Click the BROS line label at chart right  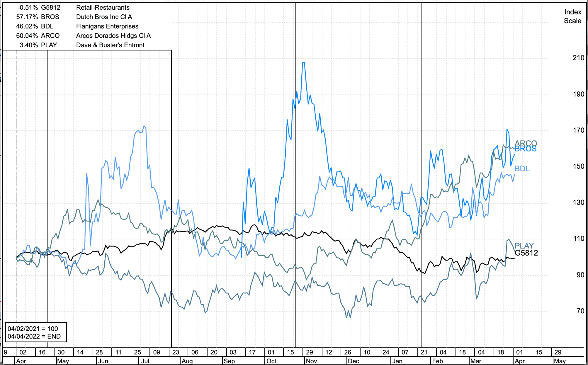[x=526, y=149]
